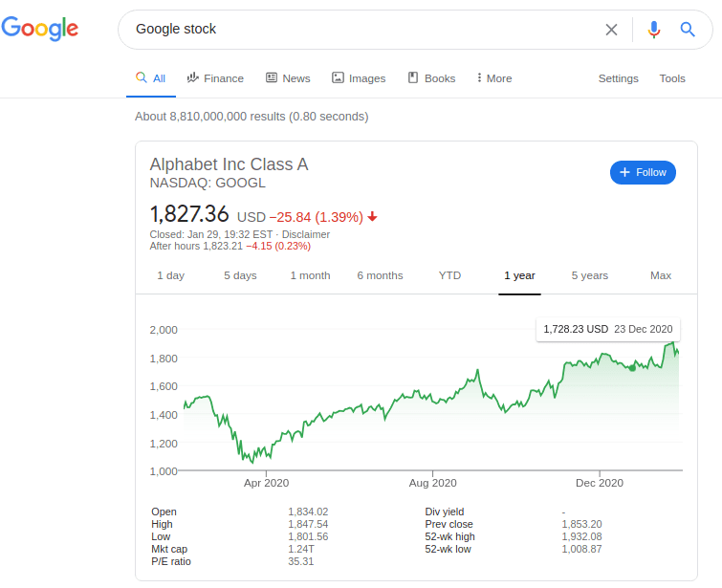Screen dimensions: 722x588
Task: Click the red down arrow price indicator
Action: point(373,216)
